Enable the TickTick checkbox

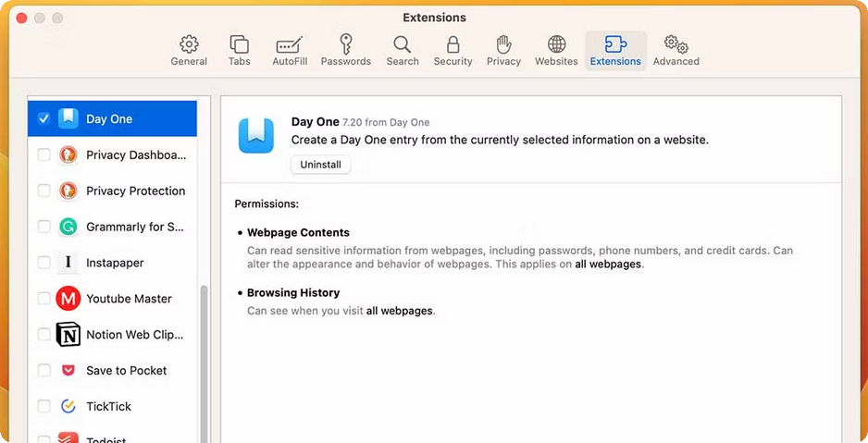43,407
